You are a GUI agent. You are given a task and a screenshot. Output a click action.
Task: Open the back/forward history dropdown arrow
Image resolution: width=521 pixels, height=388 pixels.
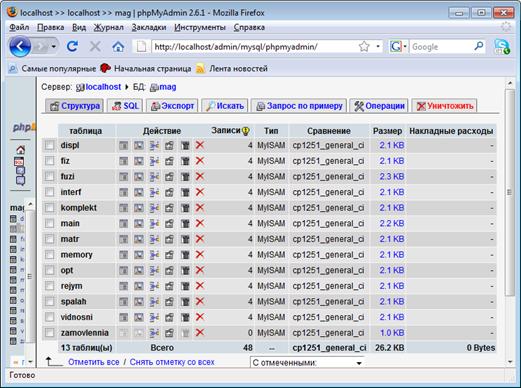(53, 47)
